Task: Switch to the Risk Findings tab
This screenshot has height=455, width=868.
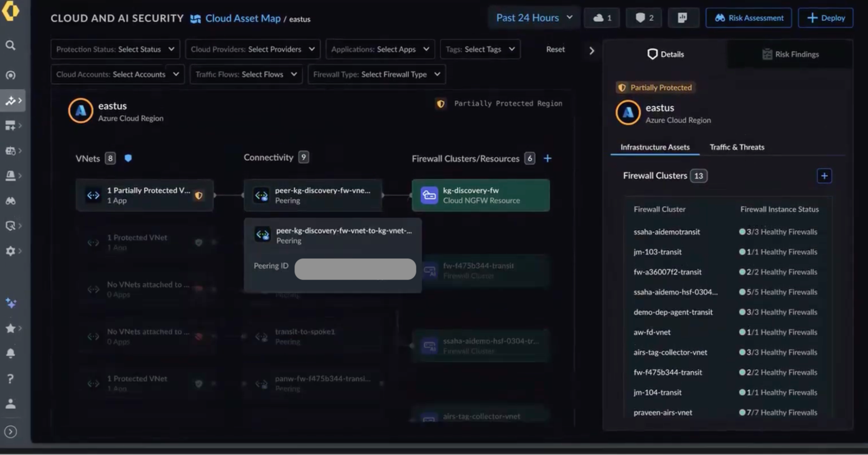Action: (x=790, y=54)
